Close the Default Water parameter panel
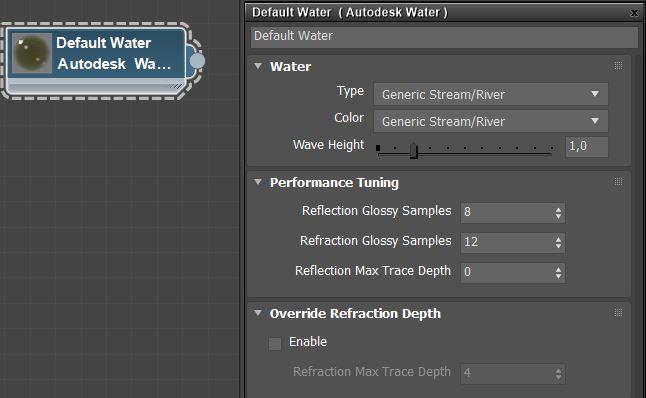This screenshot has width=646, height=398. click(x=634, y=13)
